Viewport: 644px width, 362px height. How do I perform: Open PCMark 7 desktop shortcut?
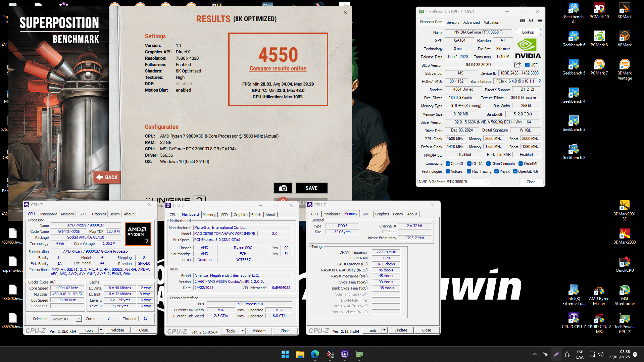tap(599, 67)
